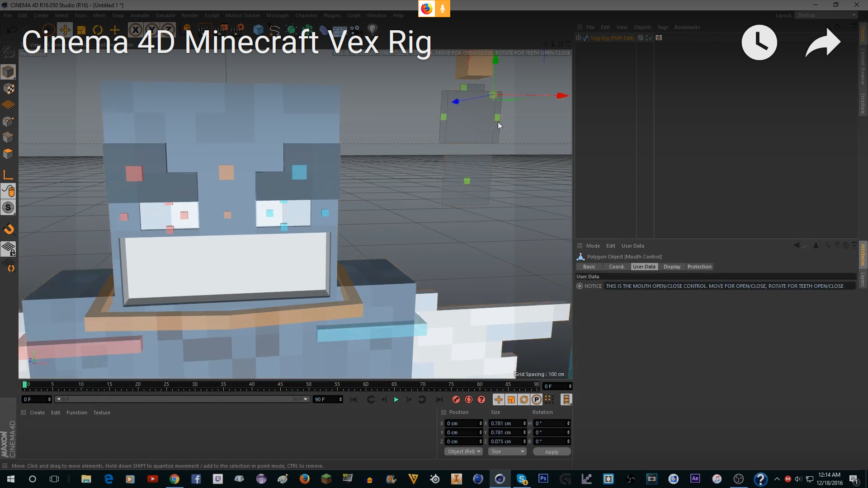Go to start of animation

pos(354,399)
